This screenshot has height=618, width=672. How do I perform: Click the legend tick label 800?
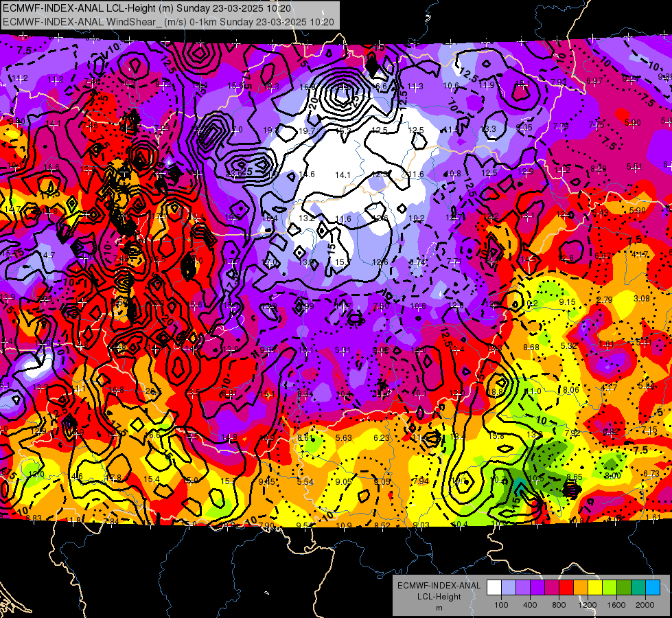pyautogui.click(x=559, y=605)
